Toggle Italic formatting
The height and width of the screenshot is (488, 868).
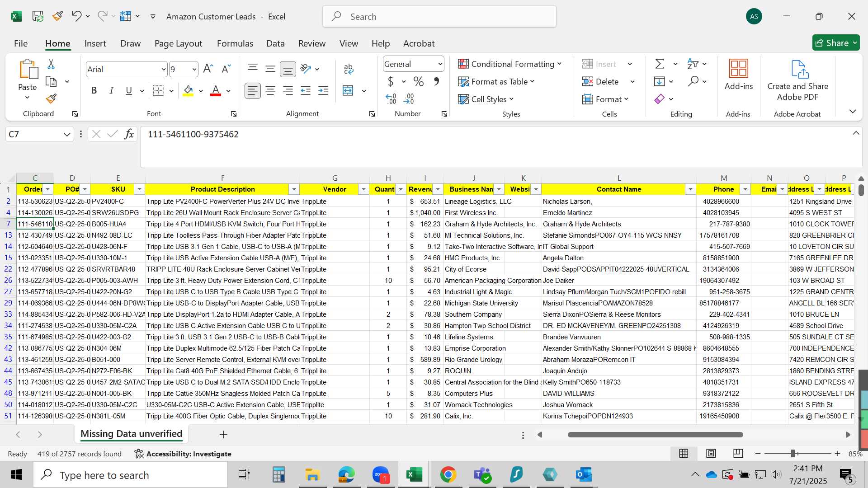pos(111,91)
